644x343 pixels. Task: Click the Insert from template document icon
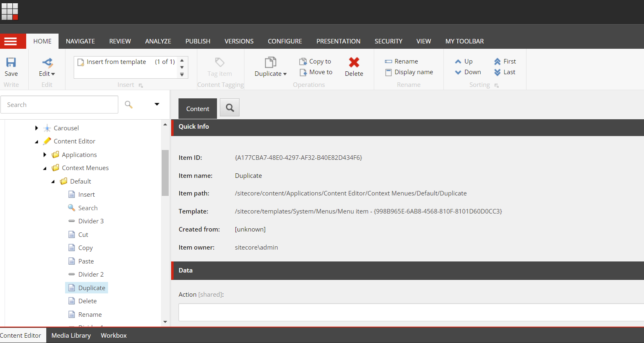tap(81, 62)
